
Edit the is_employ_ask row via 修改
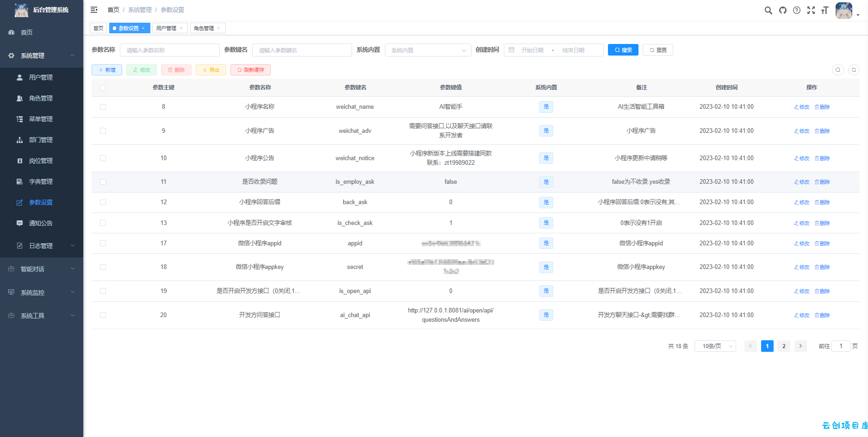click(x=802, y=182)
